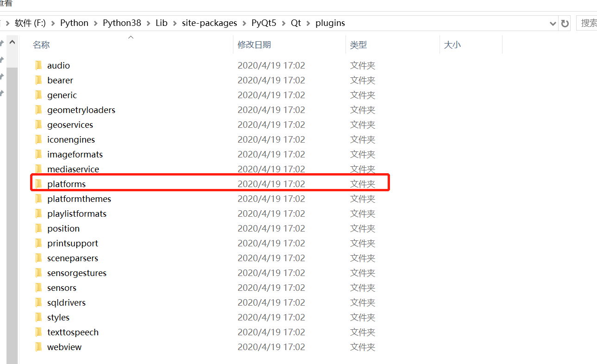Click the plugins breadcrumb in address bar
Viewport: 597px width, 364px height.
(x=330, y=23)
